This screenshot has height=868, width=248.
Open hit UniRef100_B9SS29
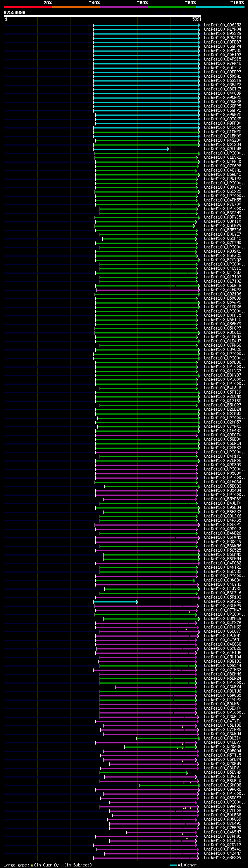(222, 34)
